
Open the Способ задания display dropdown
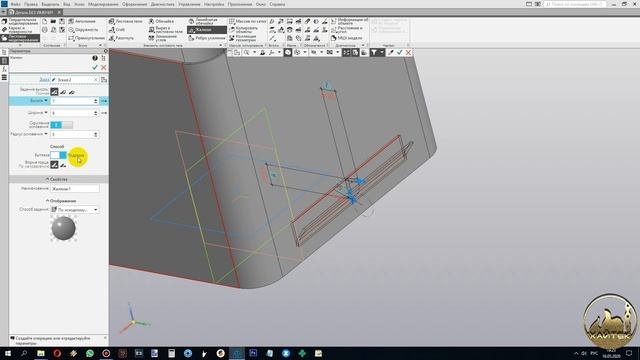point(75,209)
